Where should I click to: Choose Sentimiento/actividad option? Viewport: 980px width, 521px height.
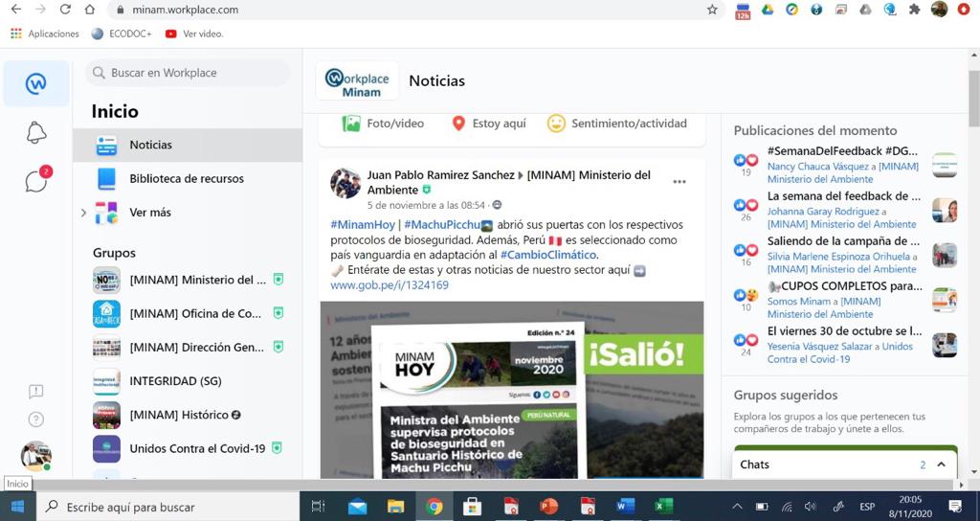click(x=617, y=124)
